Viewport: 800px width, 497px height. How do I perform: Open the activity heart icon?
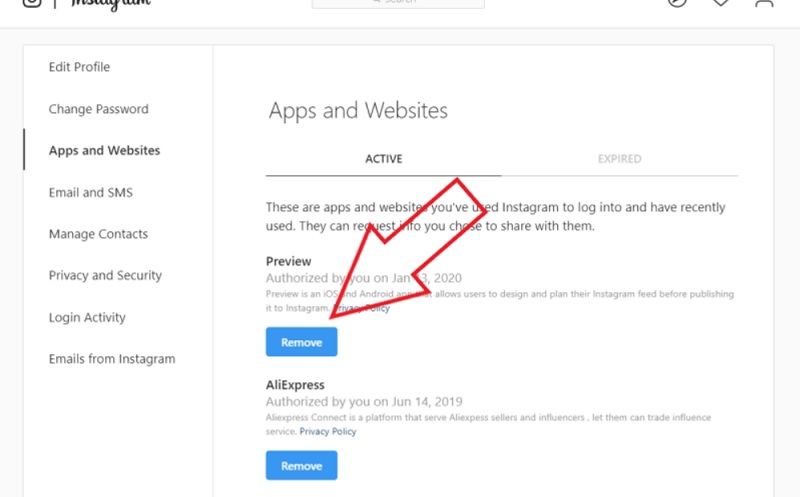click(x=720, y=2)
